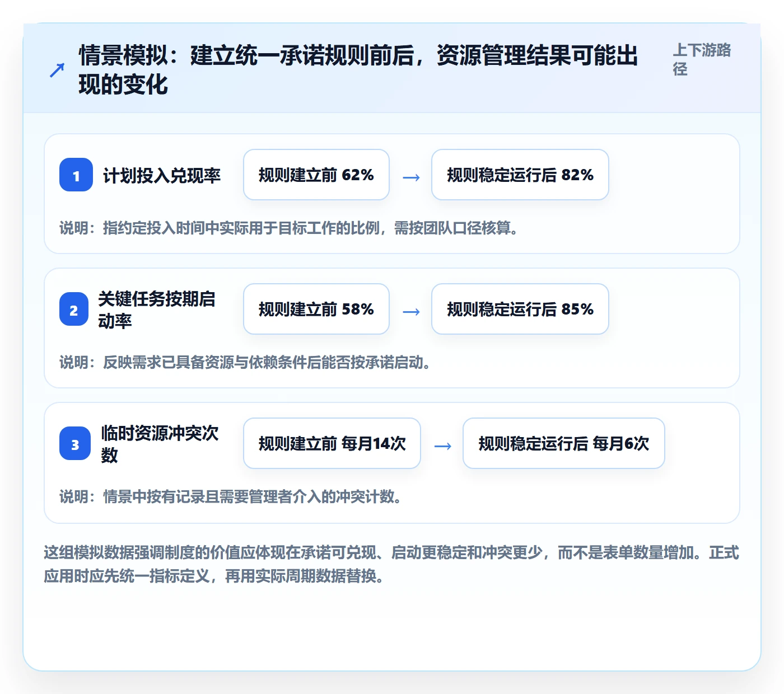Select the 规则建立前 每月14次 pill
784x694 pixels.
click(x=332, y=443)
